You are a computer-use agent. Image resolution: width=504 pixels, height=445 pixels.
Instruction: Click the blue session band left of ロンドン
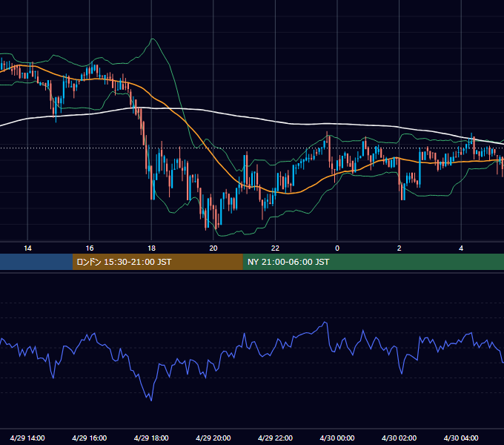pyautogui.click(x=36, y=262)
